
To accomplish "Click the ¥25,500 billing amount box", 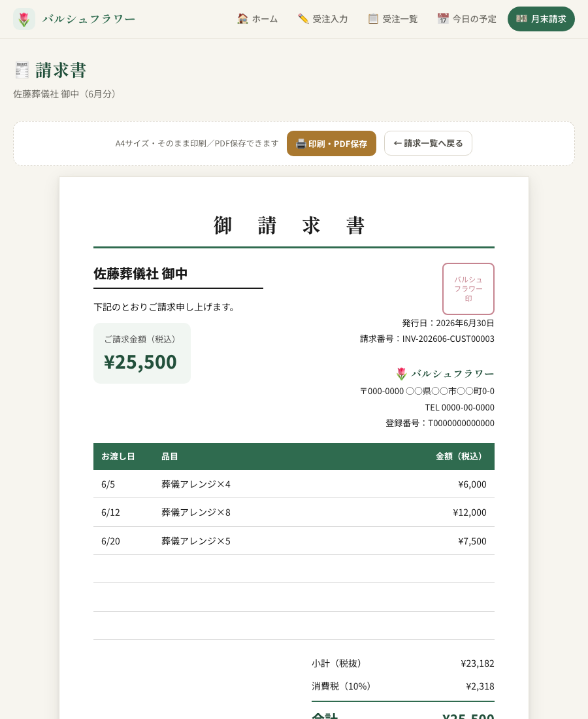I will tap(142, 353).
